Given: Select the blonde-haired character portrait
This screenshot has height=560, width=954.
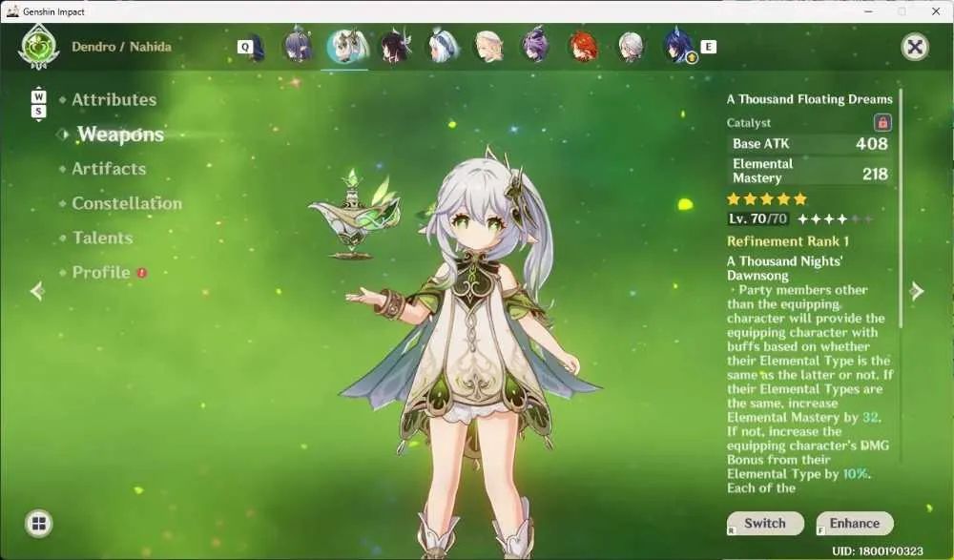Looking at the screenshot, I should click(x=488, y=47).
